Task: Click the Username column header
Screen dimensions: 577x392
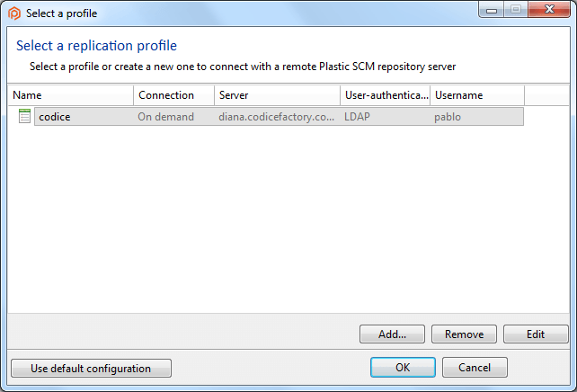Action: [x=477, y=95]
